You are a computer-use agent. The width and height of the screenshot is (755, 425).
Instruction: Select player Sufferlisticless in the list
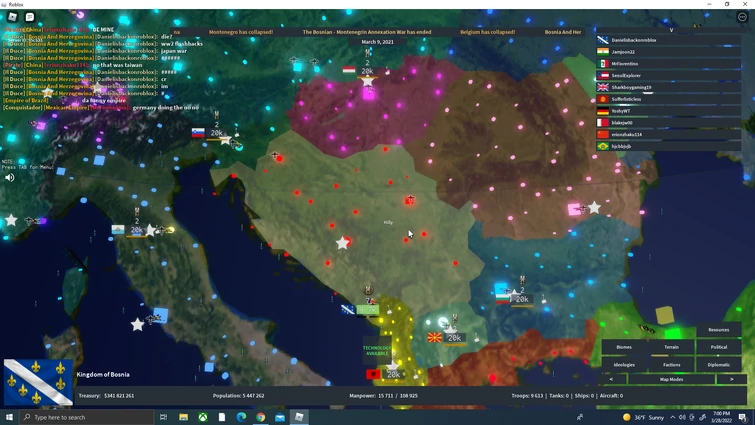click(x=668, y=99)
